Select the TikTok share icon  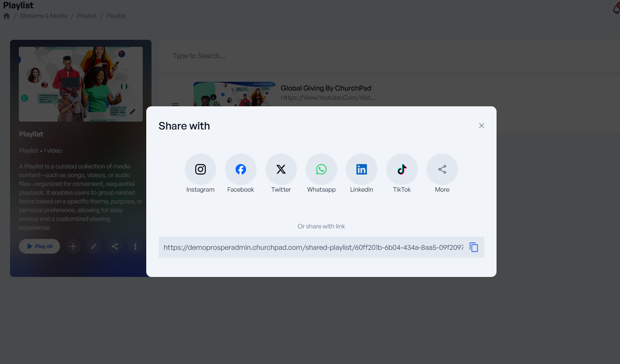tap(402, 169)
